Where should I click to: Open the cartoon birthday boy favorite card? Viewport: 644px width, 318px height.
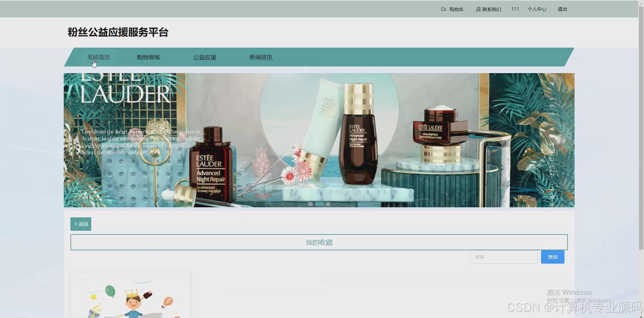point(130,295)
